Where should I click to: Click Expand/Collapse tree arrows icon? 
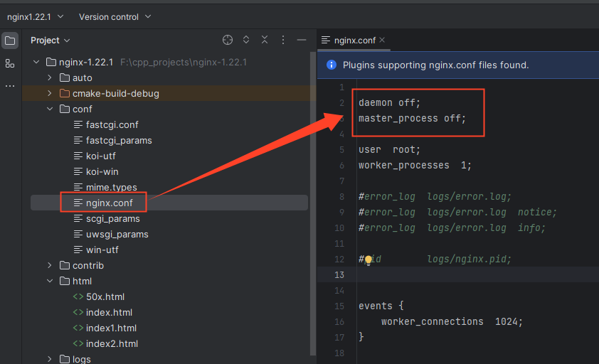point(246,40)
